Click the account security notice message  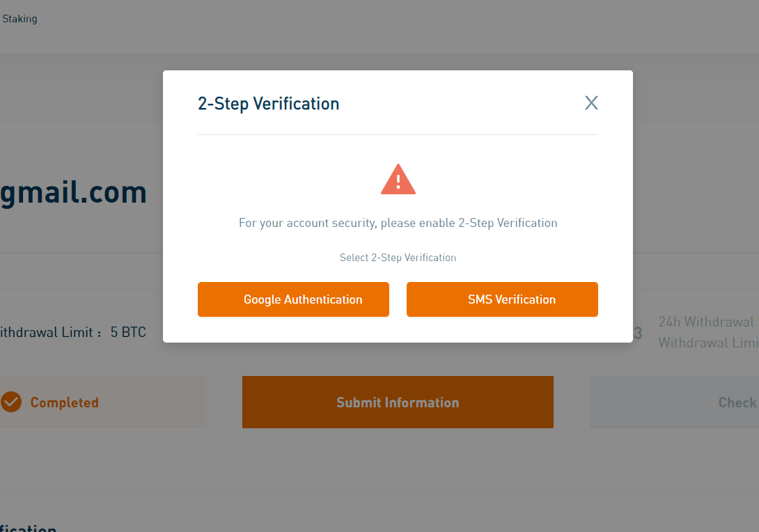398,223
